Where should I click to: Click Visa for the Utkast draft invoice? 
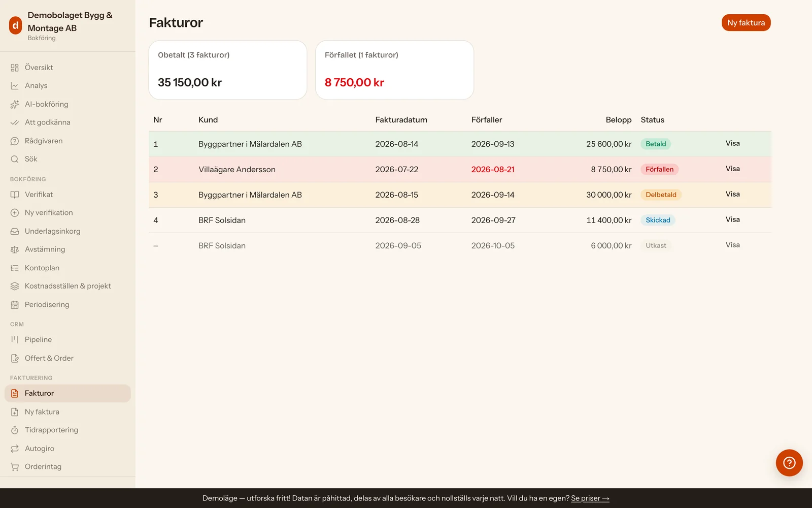[732, 245]
